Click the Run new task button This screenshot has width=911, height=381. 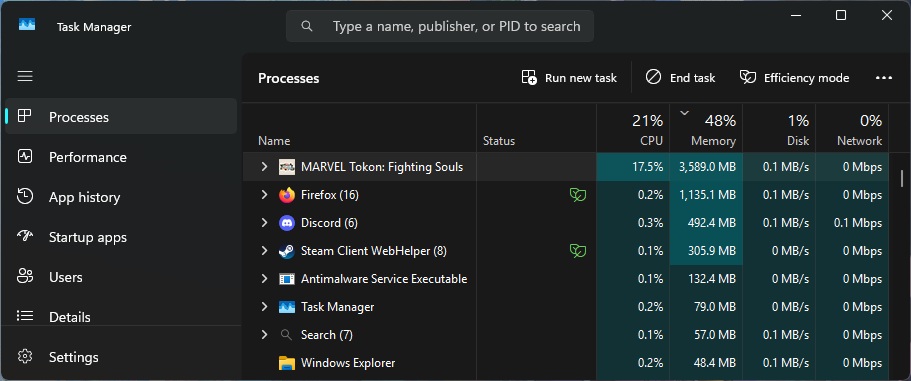569,78
